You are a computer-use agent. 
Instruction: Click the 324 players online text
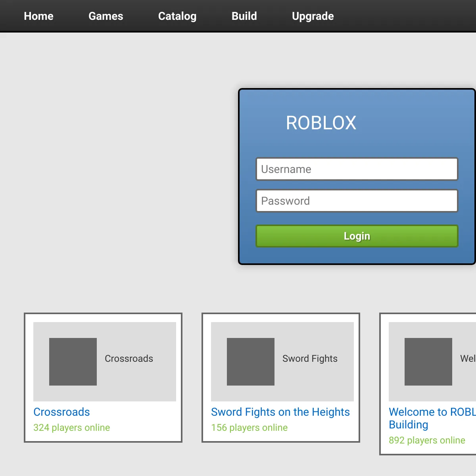point(72,428)
